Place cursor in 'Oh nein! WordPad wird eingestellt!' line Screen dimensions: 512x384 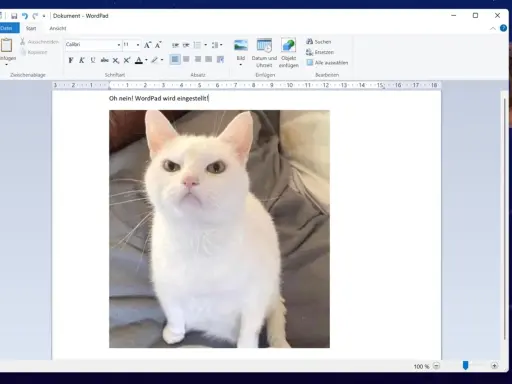[159, 98]
